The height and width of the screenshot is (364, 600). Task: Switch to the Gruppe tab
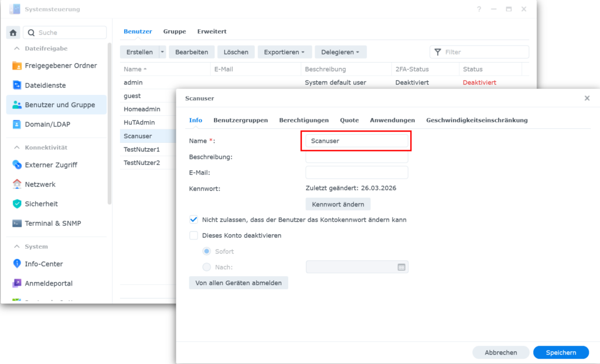click(x=175, y=32)
